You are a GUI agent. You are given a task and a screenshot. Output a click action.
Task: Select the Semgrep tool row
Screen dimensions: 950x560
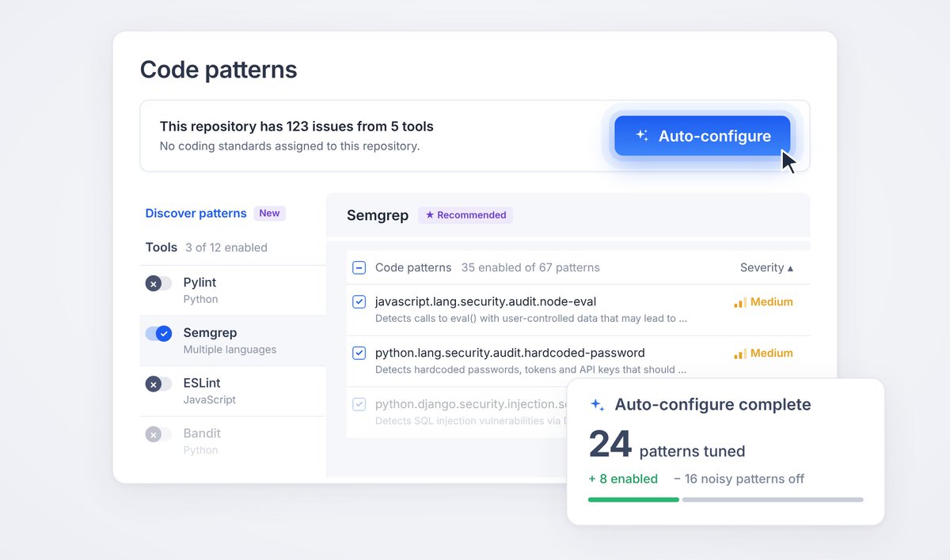[x=233, y=341]
